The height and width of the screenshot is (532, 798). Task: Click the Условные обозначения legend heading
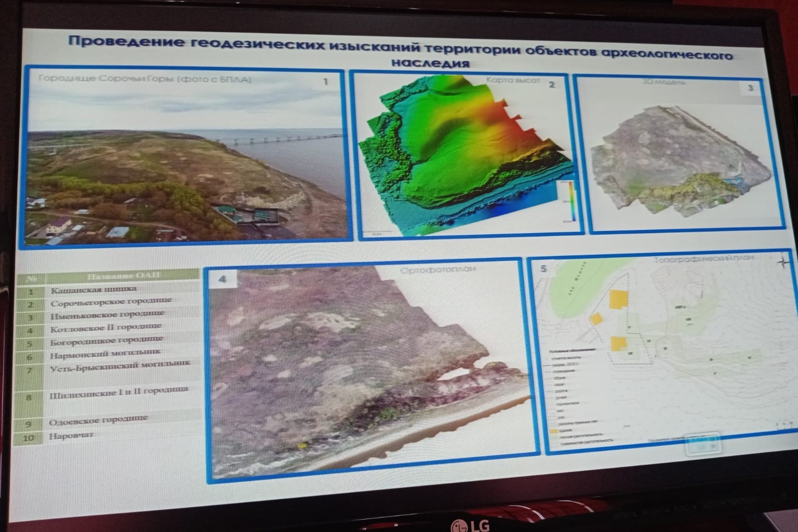[x=572, y=350]
